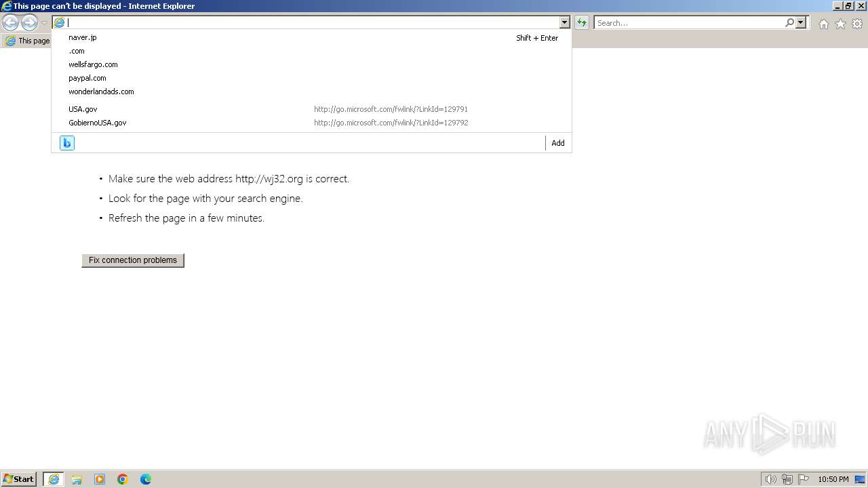Viewport: 868px width, 488px height.
Task: Choose the .com suggestion
Action: (312, 51)
